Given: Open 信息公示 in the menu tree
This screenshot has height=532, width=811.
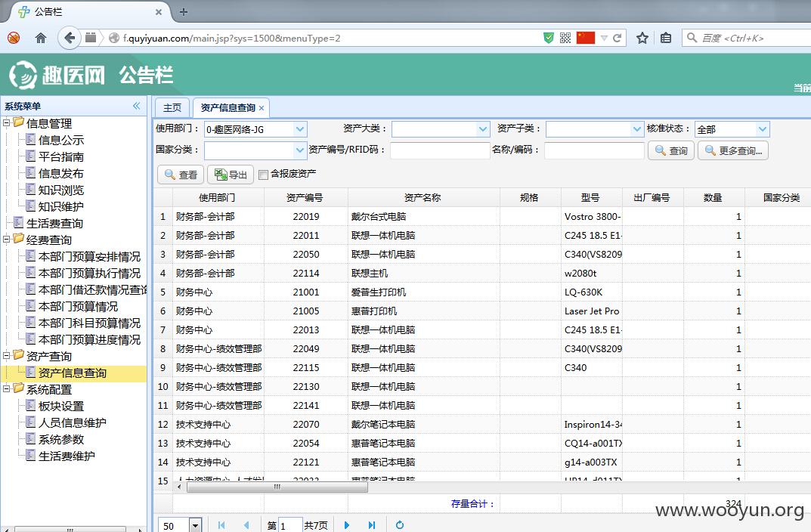Looking at the screenshot, I should (x=61, y=140).
